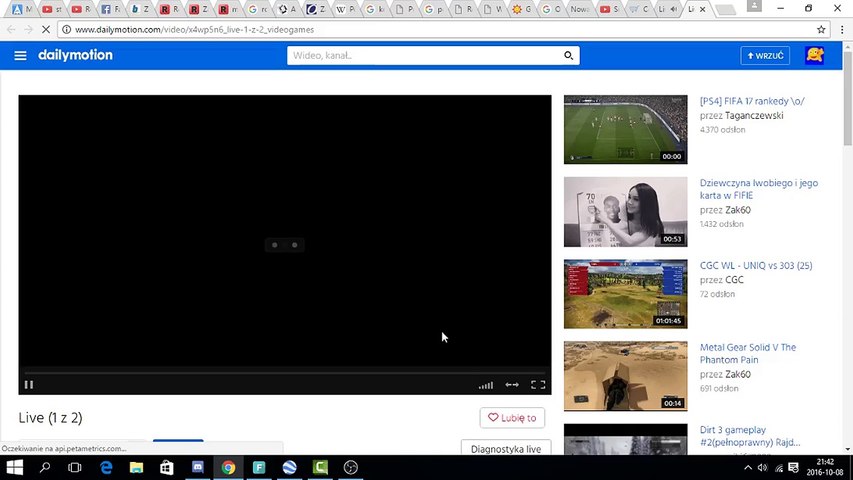Open the Chrome three-dot menu
The width and height of the screenshot is (853, 480).
point(842,29)
